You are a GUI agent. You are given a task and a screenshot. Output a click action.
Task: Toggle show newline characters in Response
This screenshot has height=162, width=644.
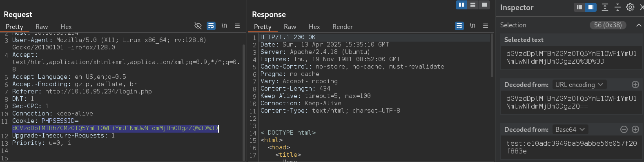(x=472, y=26)
